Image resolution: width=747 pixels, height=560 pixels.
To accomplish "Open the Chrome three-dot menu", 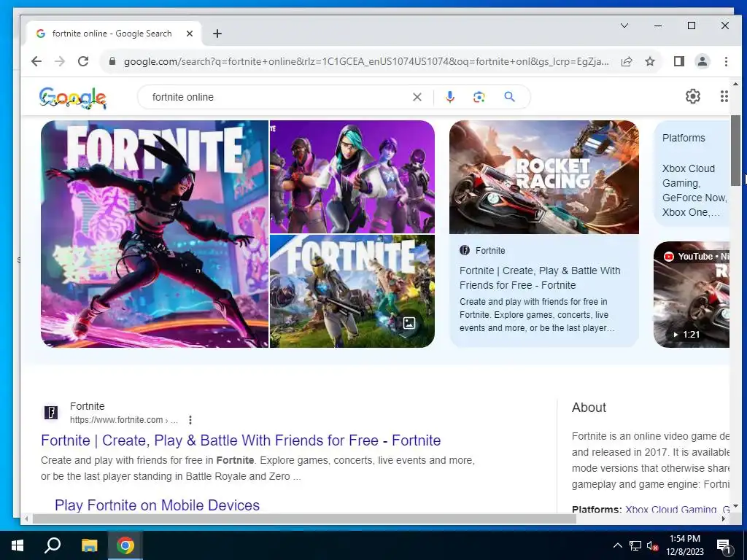I will point(726,61).
